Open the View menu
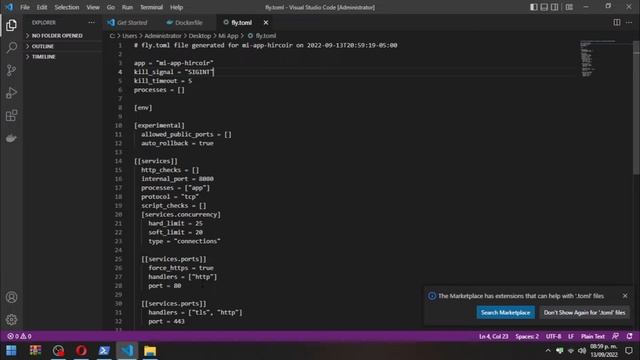 click(x=93, y=7)
